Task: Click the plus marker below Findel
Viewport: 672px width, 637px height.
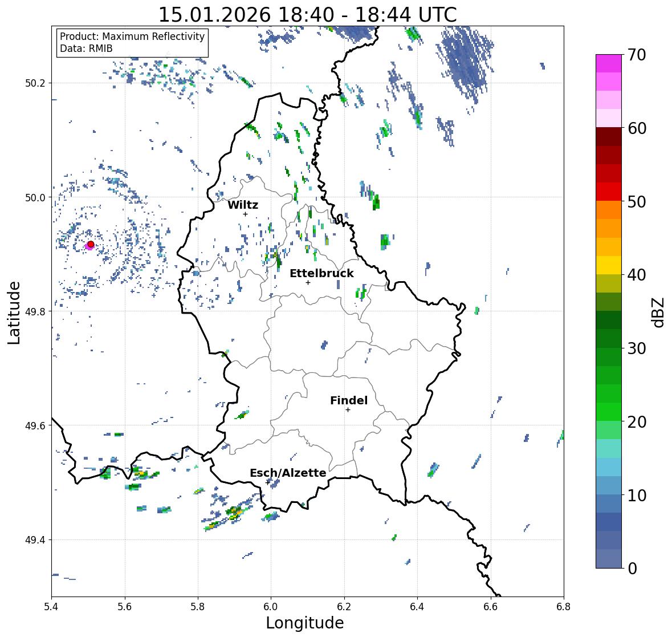Action: pos(348,410)
